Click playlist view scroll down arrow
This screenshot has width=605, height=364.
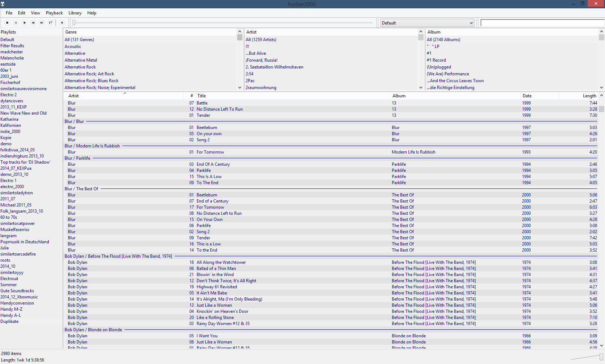pos(601,345)
